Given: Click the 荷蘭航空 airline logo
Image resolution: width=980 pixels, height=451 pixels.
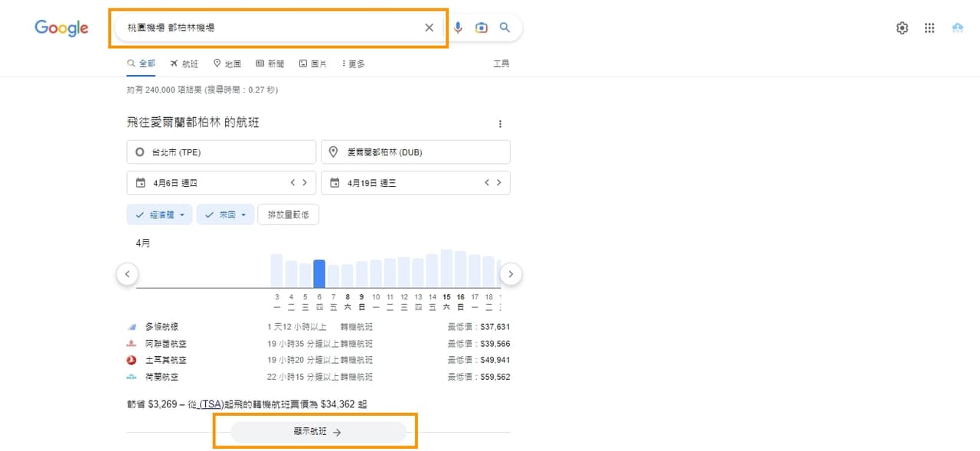Looking at the screenshot, I should (x=131, y=377).
